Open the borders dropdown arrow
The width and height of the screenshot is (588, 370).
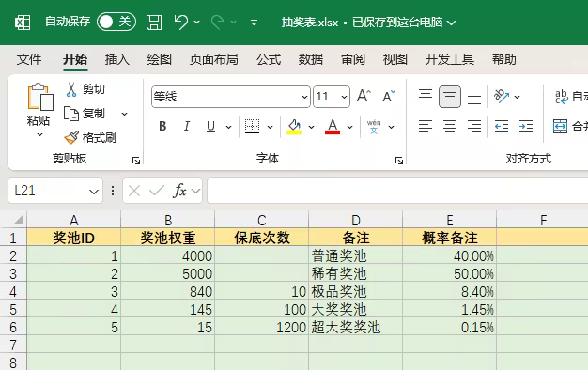coord(270,127)
